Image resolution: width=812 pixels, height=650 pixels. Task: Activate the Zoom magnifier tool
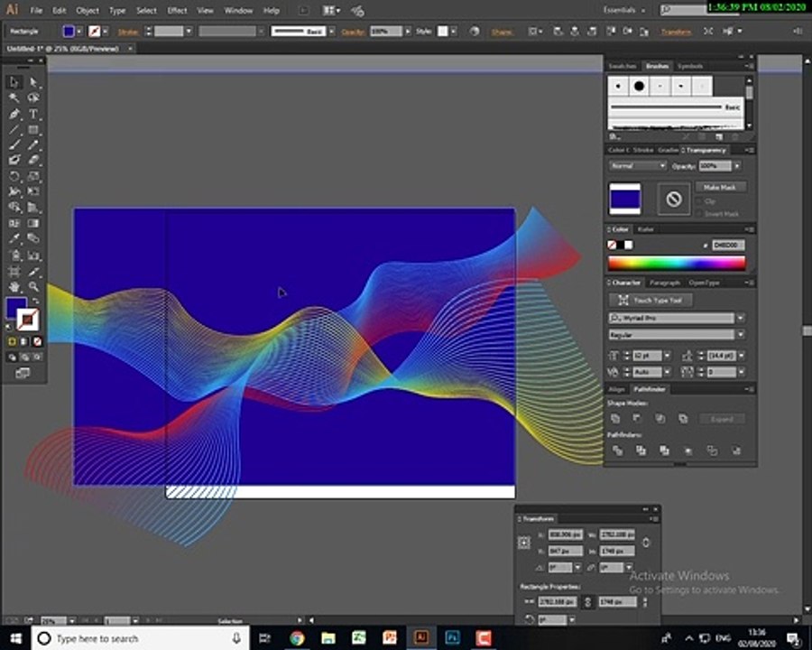point(33,287)
